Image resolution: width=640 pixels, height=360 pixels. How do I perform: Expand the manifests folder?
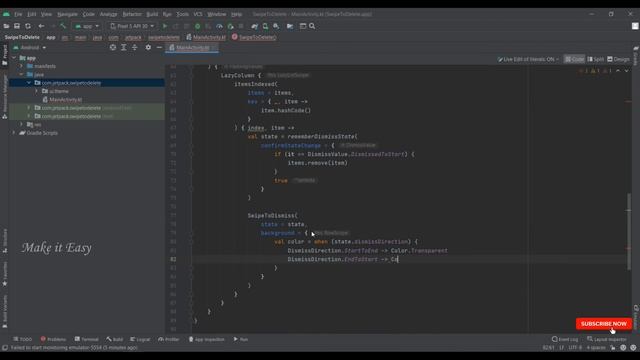(22, 66)
